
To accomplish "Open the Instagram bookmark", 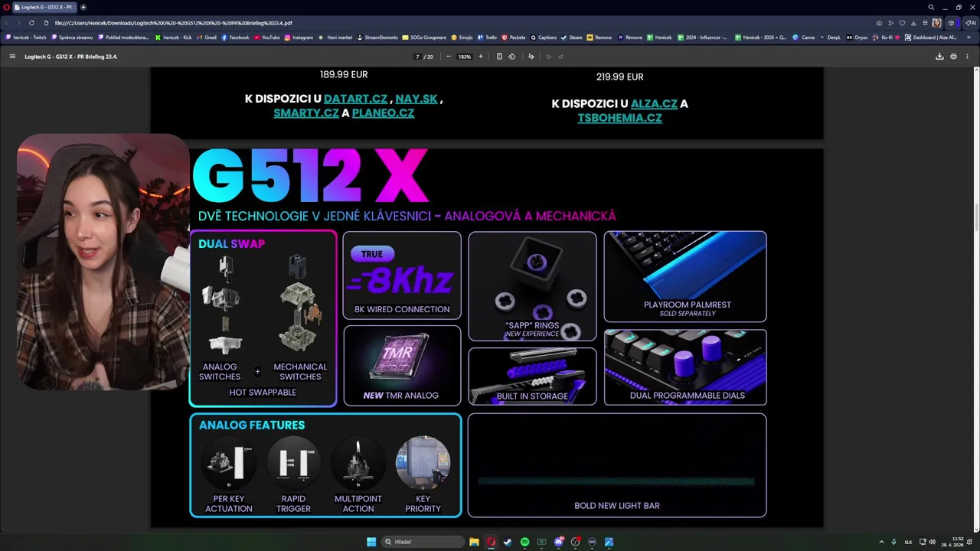I will [x=299, y=37].
